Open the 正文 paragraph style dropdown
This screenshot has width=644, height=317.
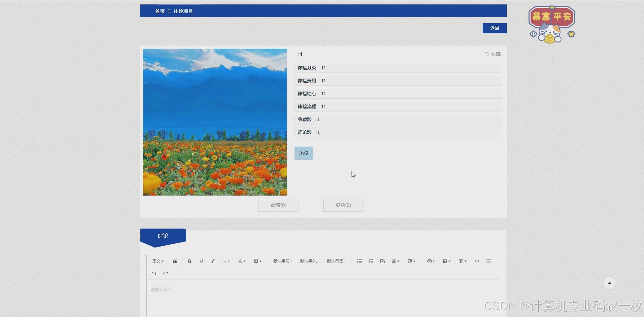[158, 261]
